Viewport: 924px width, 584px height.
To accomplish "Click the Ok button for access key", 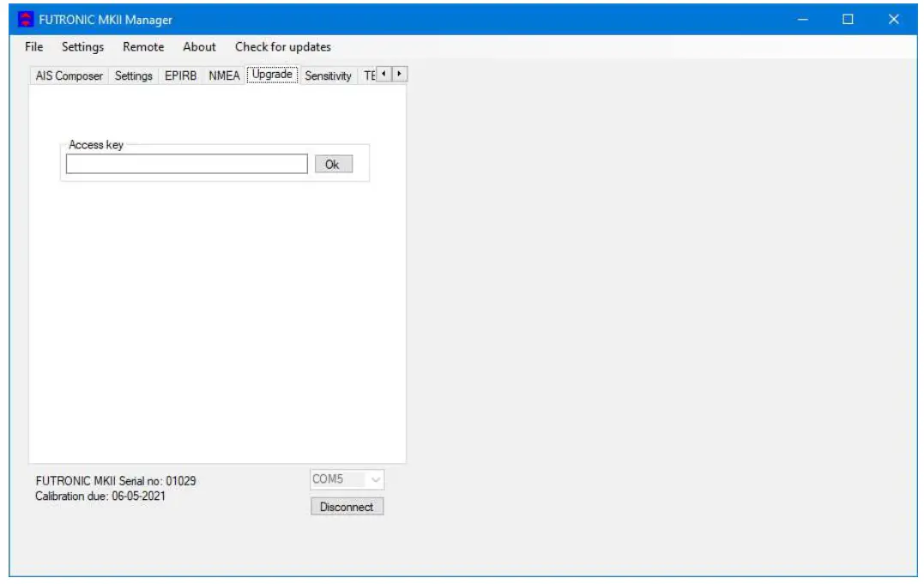I will [x=334, y=165].
